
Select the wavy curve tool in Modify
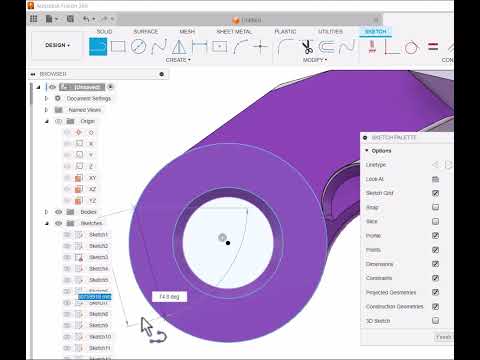click(x=347, y=47)
